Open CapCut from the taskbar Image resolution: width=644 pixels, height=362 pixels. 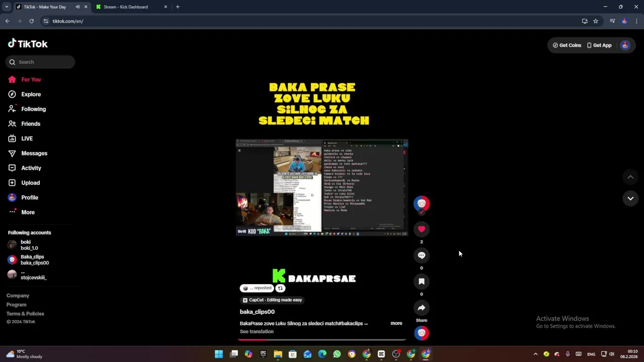381,354
